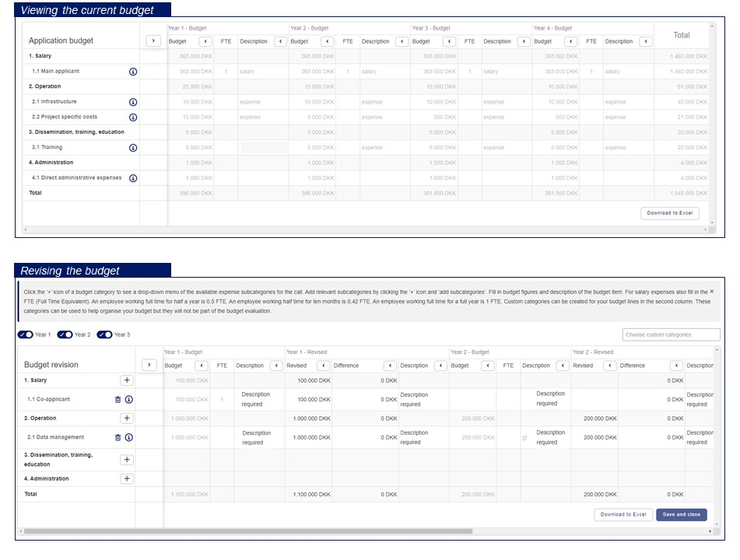This screenshot has height=560, width=740.
Task: Click horizontal scrollbar of Application budget table
Action: [x=365, y=229]
